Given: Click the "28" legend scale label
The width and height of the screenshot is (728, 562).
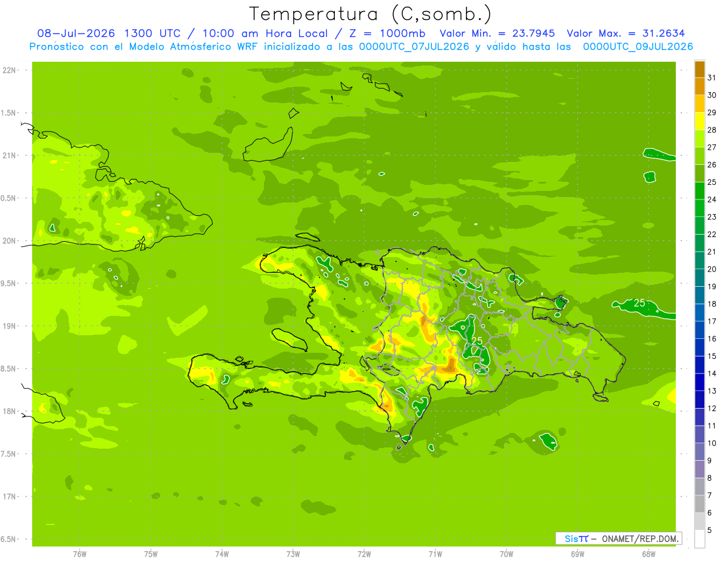Looking at the screenshot, I should pyautogui.click(x=712, y=130).
